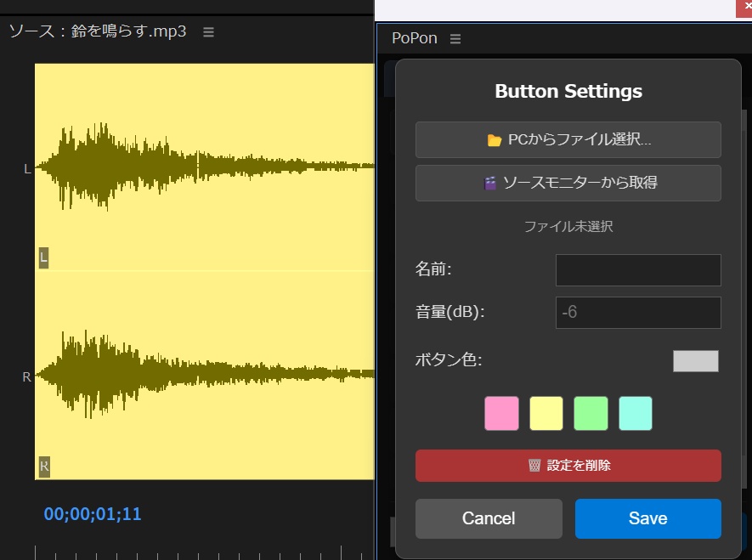Viewport: 752px width, 560px height.
Task: Open the Source panel hamburger menu
Action: pos(209,32)
